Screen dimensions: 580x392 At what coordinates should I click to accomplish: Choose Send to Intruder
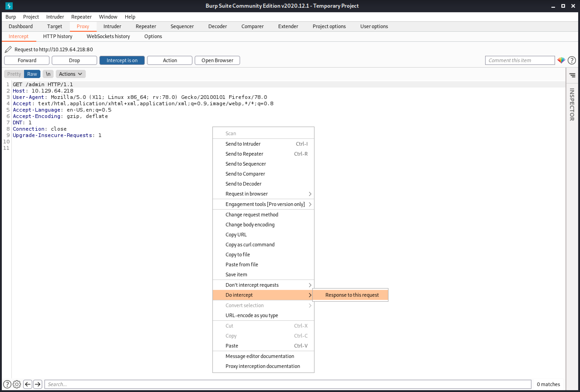(263, 144)
